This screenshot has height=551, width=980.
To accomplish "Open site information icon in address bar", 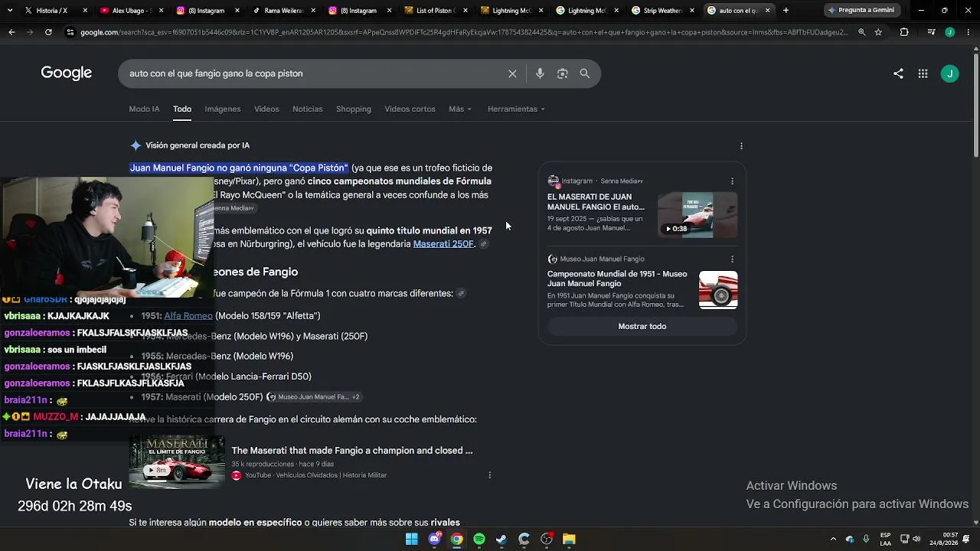I will click(70, 32).
